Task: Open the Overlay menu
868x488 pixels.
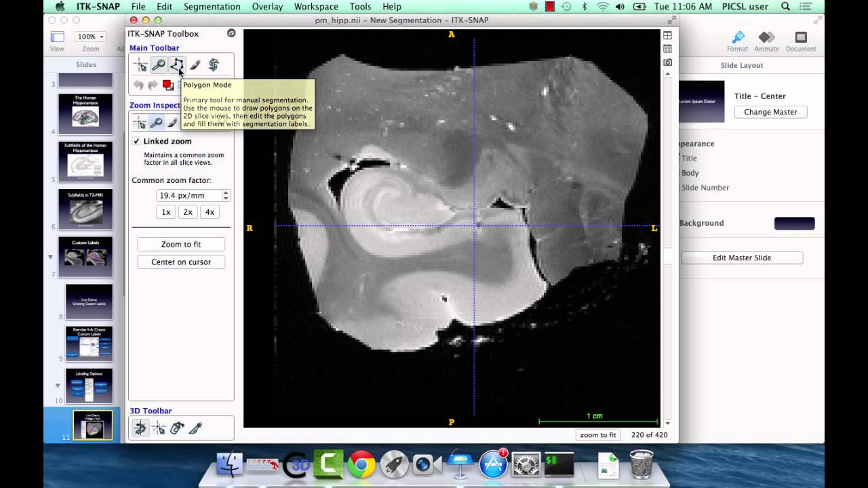Action: click(267, 7)
